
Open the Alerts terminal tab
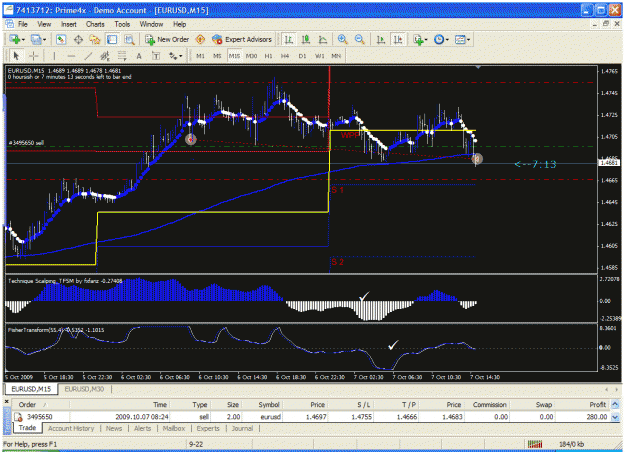click(x=143, y=428)
